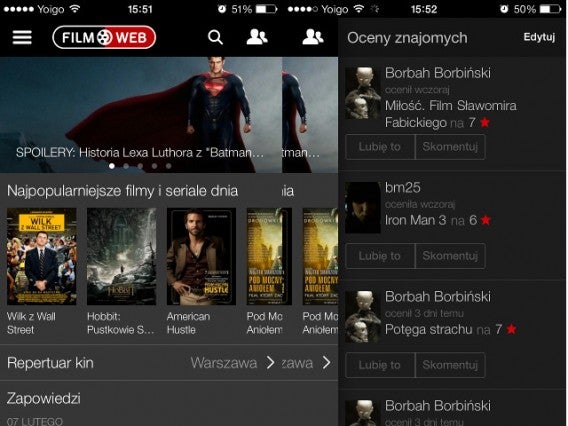Select first carousel page dot

coord(112,166)
